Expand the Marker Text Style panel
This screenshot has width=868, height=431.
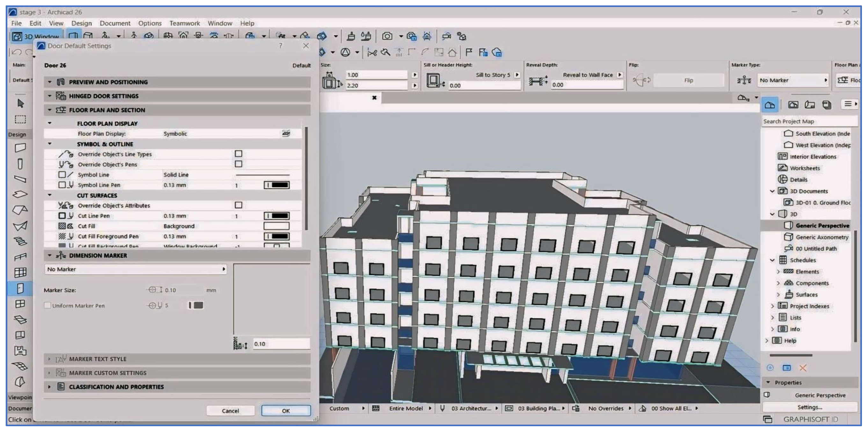coord(49,359)
